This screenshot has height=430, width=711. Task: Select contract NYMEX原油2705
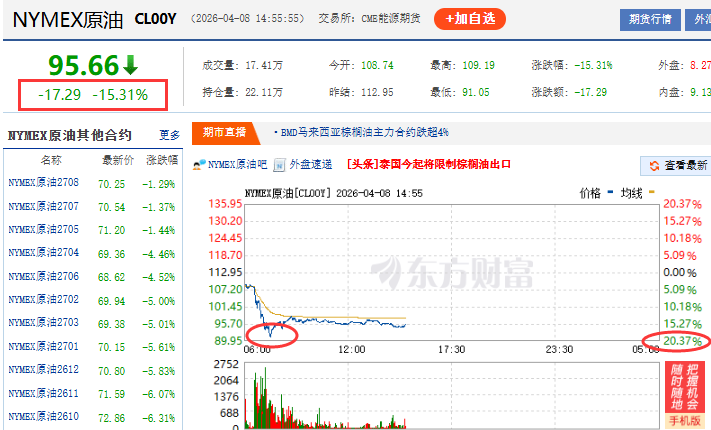point(44,230)
